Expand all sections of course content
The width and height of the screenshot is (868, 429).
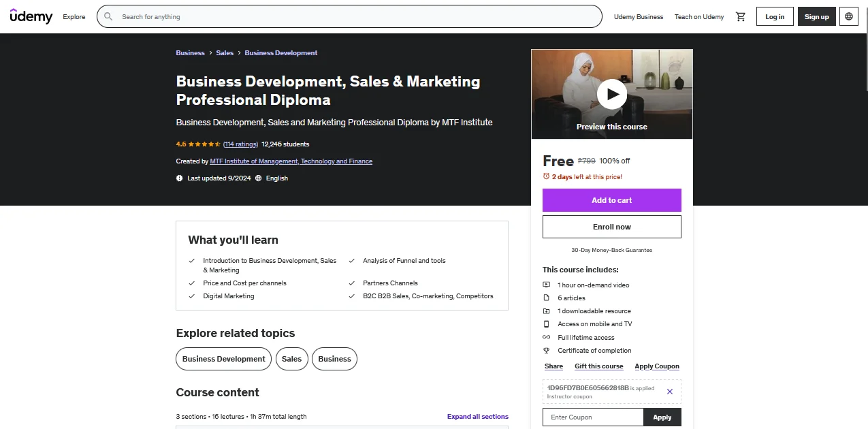478,417
